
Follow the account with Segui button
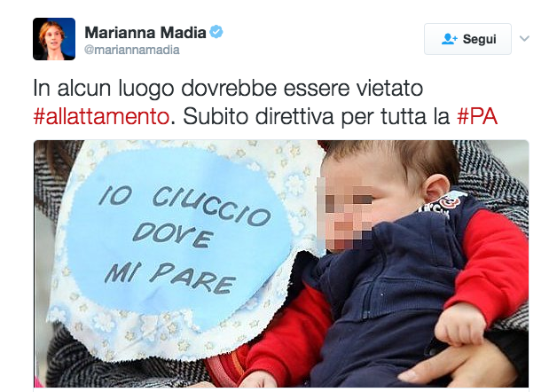[467, 39]
